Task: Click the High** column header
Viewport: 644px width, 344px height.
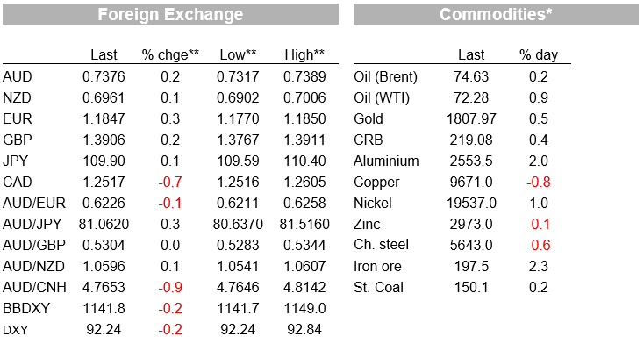Action: tap(304, 54)
